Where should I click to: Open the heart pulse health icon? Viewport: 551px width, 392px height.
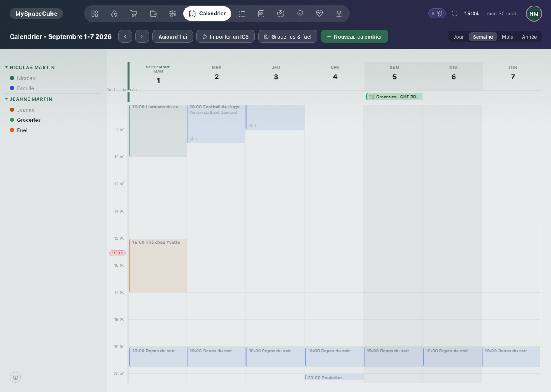point(320,14)
